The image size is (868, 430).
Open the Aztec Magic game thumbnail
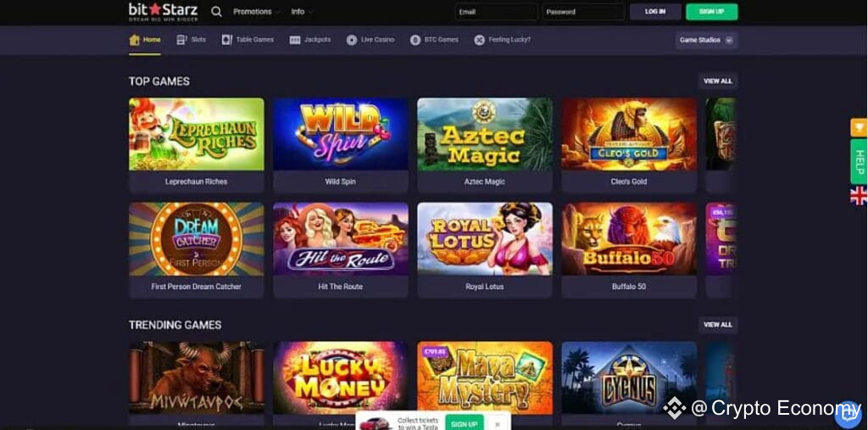click(x=485, y=134)
